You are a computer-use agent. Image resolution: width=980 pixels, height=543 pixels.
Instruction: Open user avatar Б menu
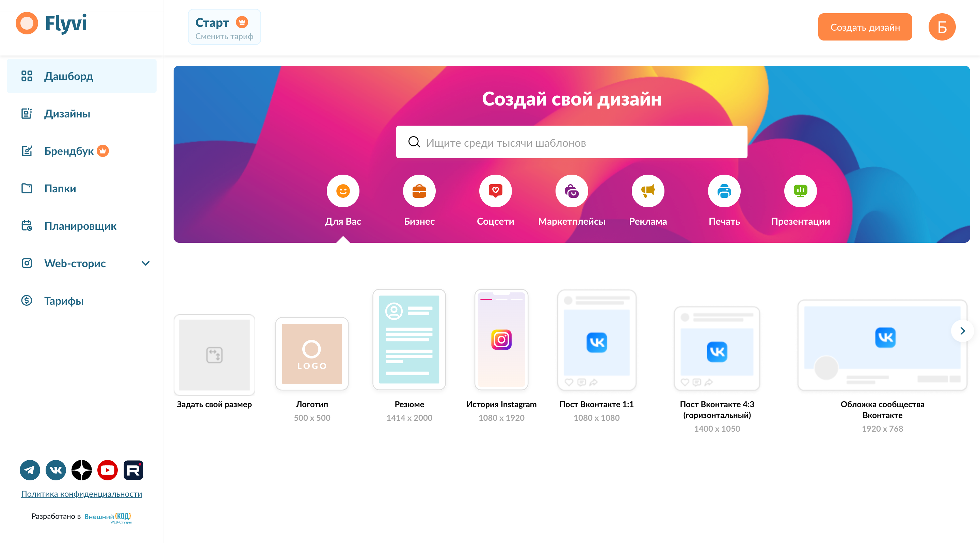tap(942, 27)
